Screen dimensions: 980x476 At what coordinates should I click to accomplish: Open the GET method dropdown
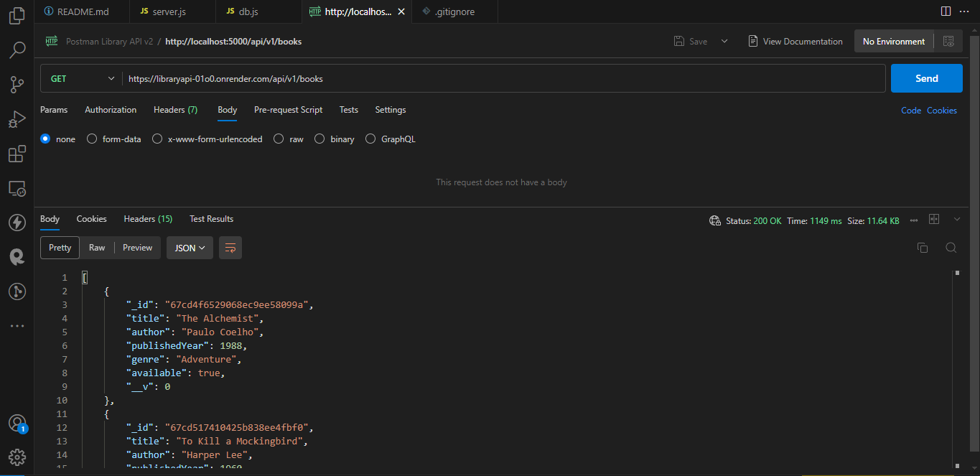tap(81, 79)
